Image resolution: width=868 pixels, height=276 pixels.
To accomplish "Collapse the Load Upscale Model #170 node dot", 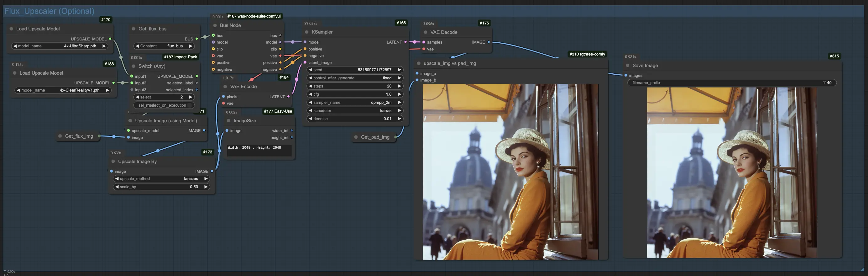I will (x=12, y=29).
